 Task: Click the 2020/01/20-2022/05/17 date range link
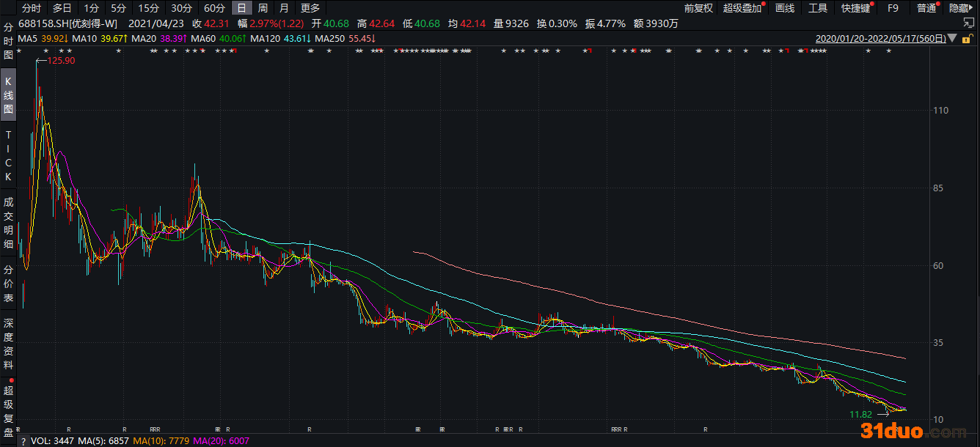[x=880, y=38]
